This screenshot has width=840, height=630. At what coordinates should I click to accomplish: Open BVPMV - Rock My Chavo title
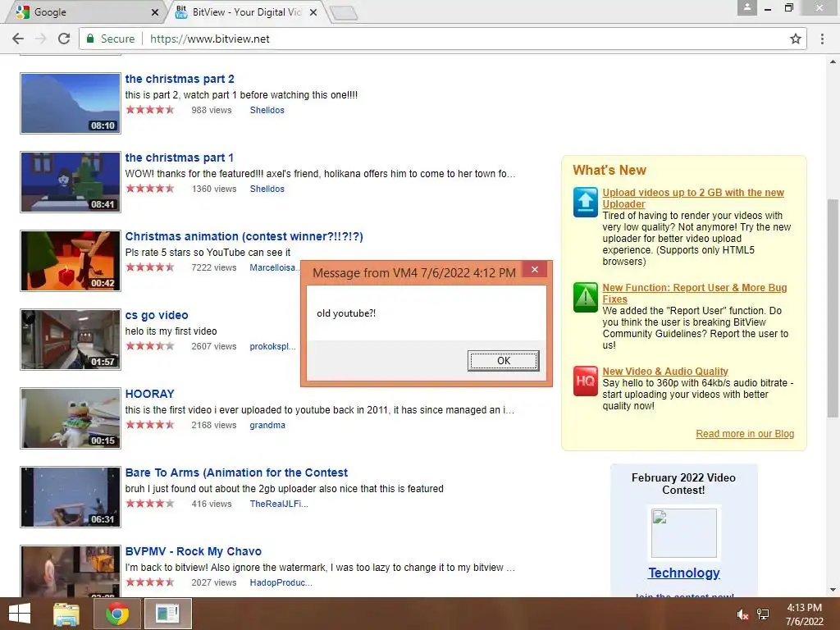pyautogui.click(x=193, y=551)
